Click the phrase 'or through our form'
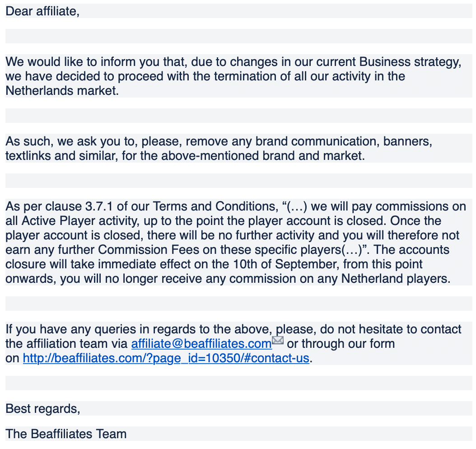 (x=341, y=344)
